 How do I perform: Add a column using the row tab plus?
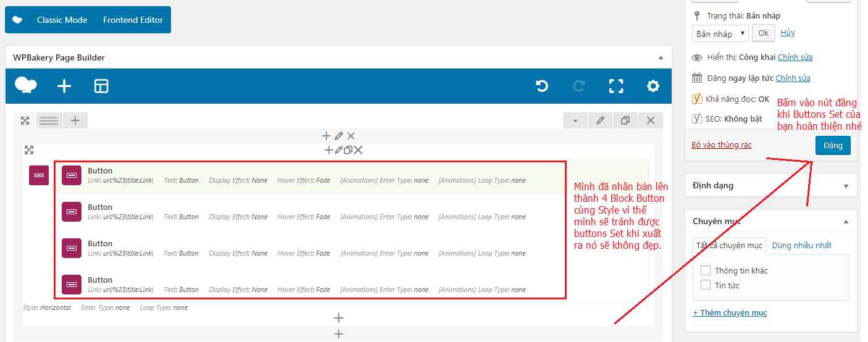coord(75,120)
